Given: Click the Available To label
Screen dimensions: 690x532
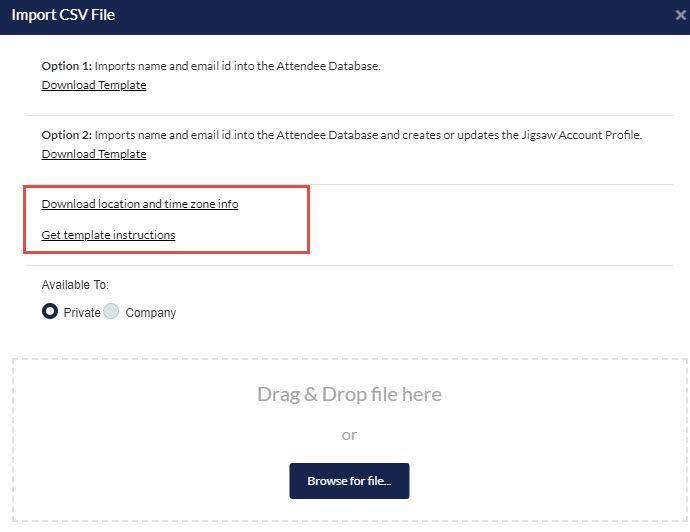Looking at the screenshot, I should point(75,285).
